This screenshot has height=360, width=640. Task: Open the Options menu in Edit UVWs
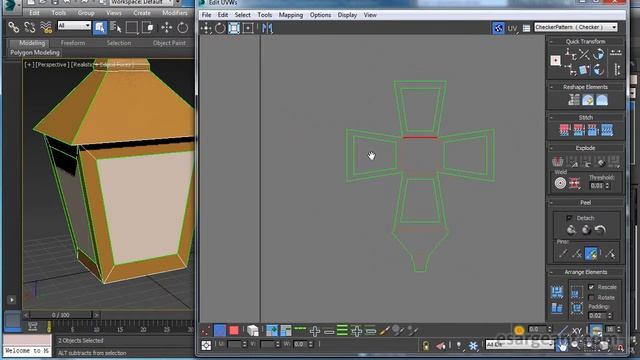(320, 15)
